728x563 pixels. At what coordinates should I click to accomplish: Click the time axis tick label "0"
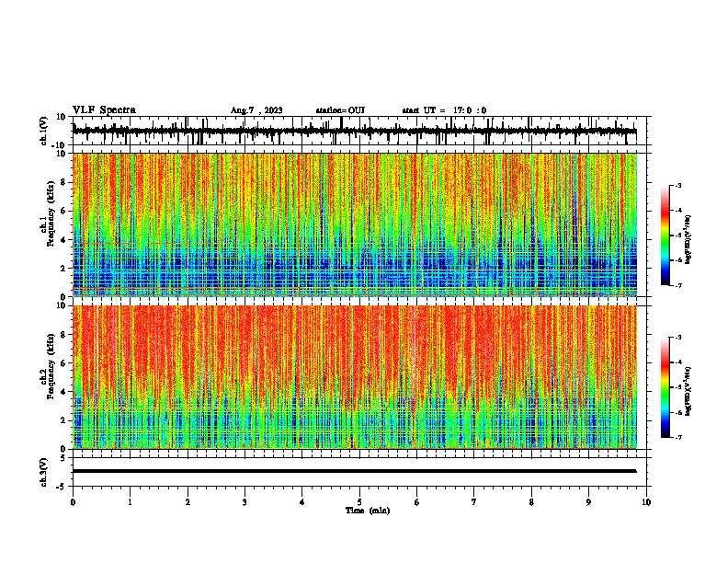[73, 502]
